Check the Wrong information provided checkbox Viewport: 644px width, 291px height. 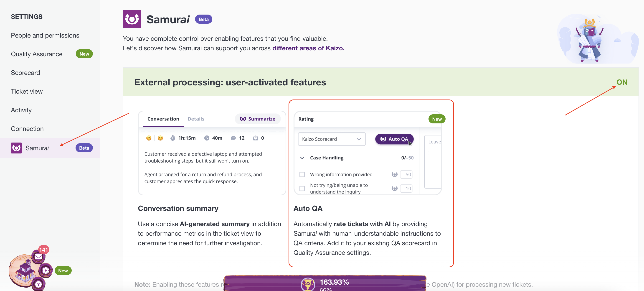[x=302, y=174]
